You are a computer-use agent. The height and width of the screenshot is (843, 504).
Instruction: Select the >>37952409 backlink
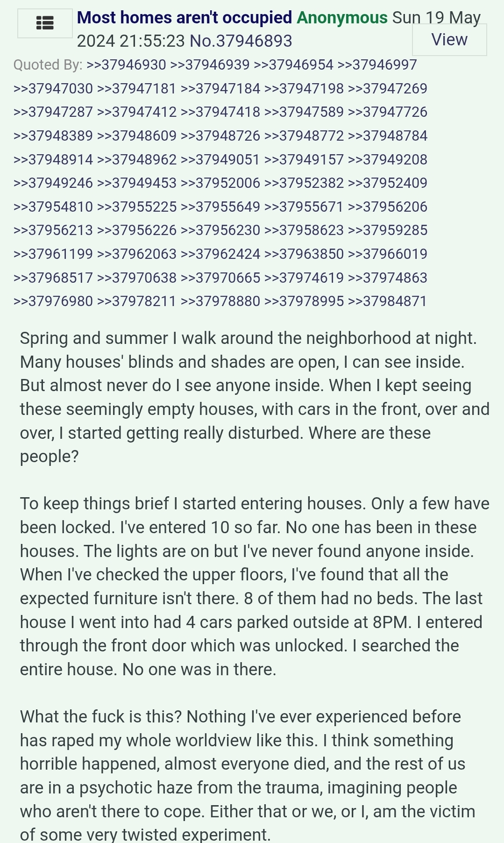[388, 183]
